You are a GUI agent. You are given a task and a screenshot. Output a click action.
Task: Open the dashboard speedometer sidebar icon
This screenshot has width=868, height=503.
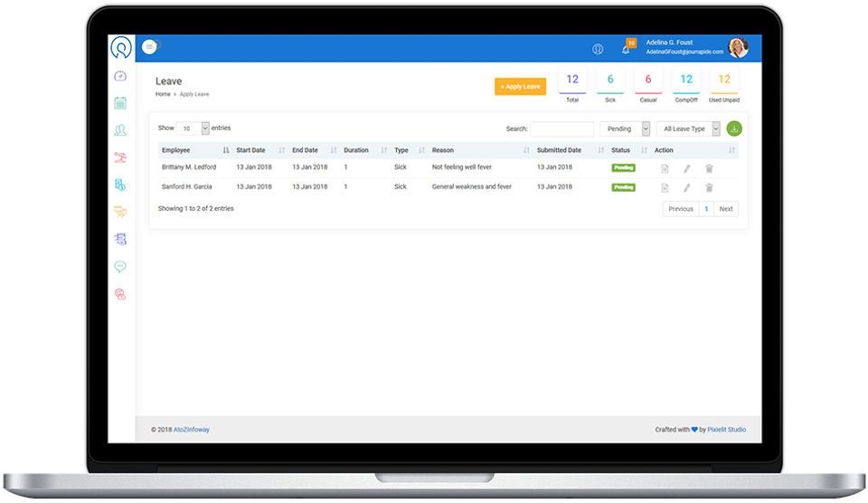[120, 76]
